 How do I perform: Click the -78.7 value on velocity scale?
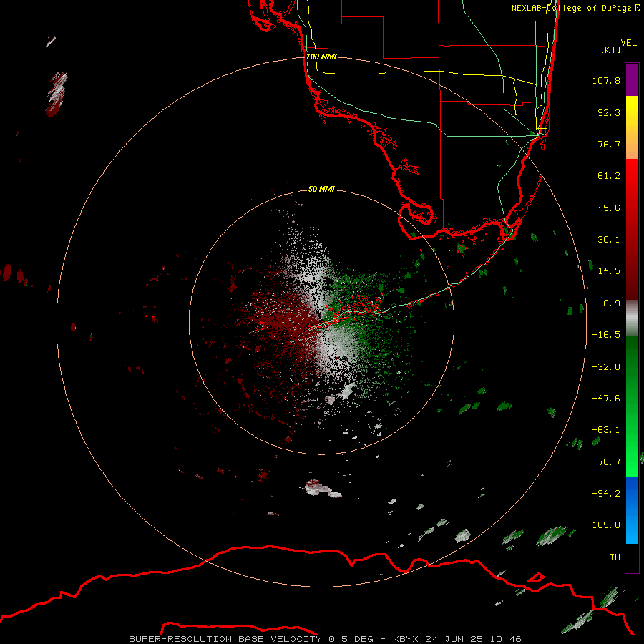point(606,462)
